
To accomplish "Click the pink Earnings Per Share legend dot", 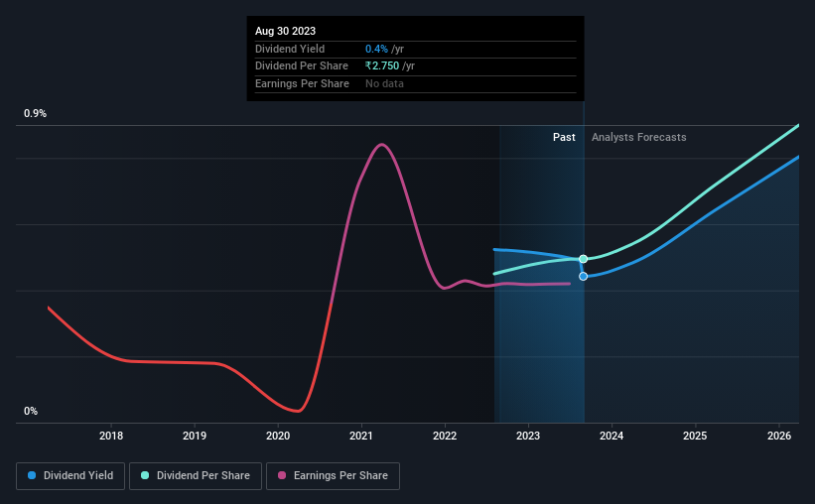I will pyautogui.click(x=282, y=475).
